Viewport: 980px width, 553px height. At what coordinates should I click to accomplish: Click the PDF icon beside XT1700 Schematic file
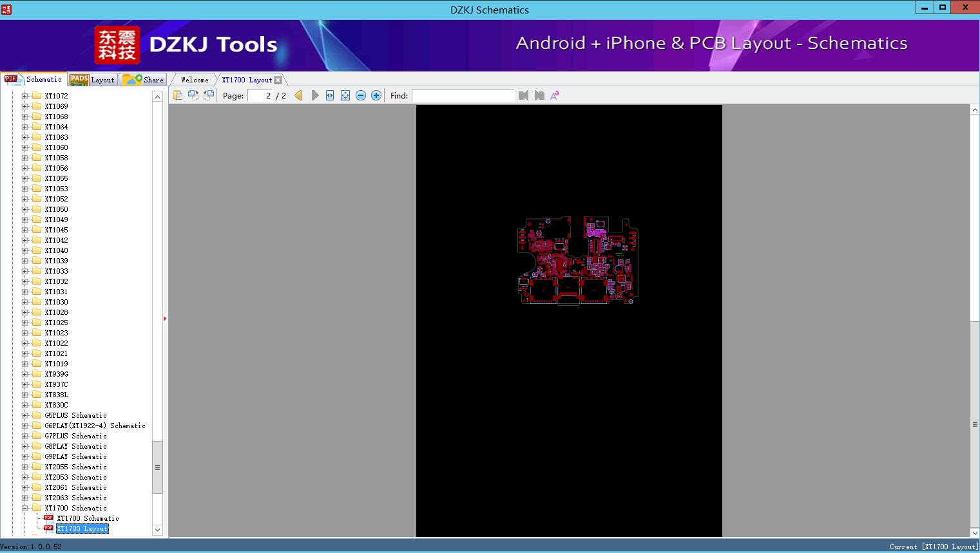coord(48,518)
